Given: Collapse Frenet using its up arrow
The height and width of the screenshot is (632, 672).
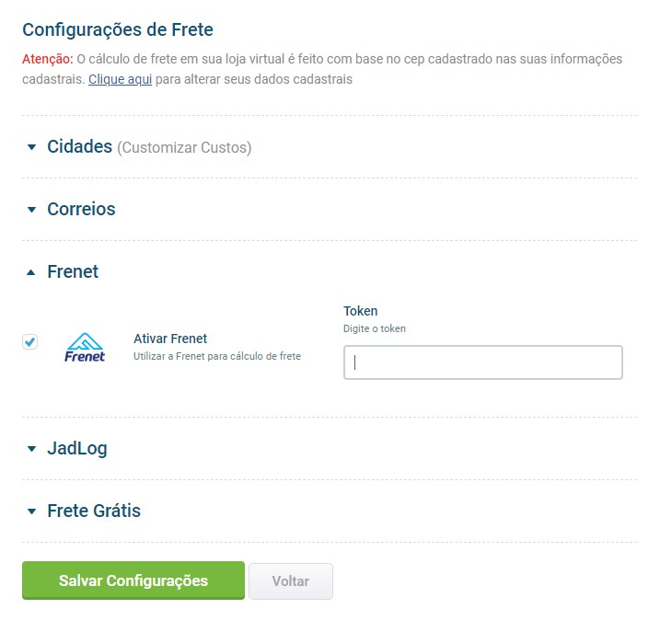Looking at the screenshot, I should 31,272.
